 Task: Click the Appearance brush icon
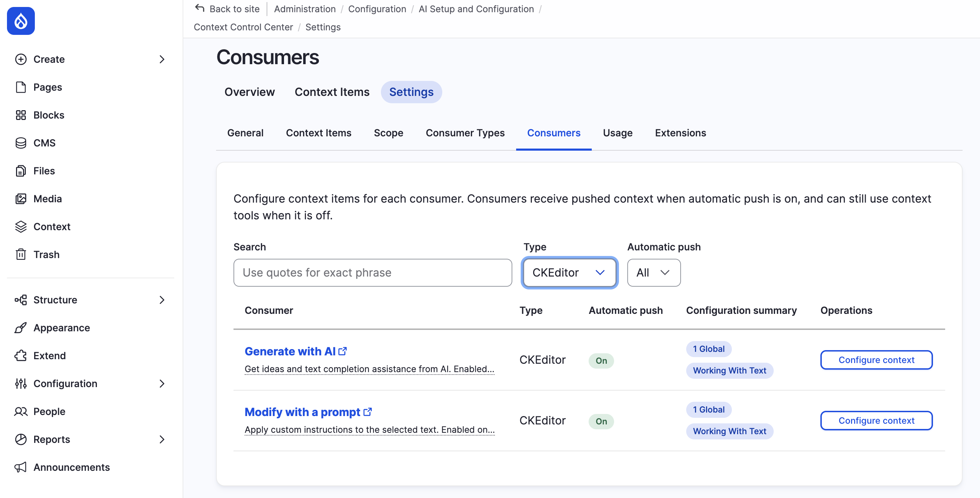pyautogui.click(x=21, y=328)
